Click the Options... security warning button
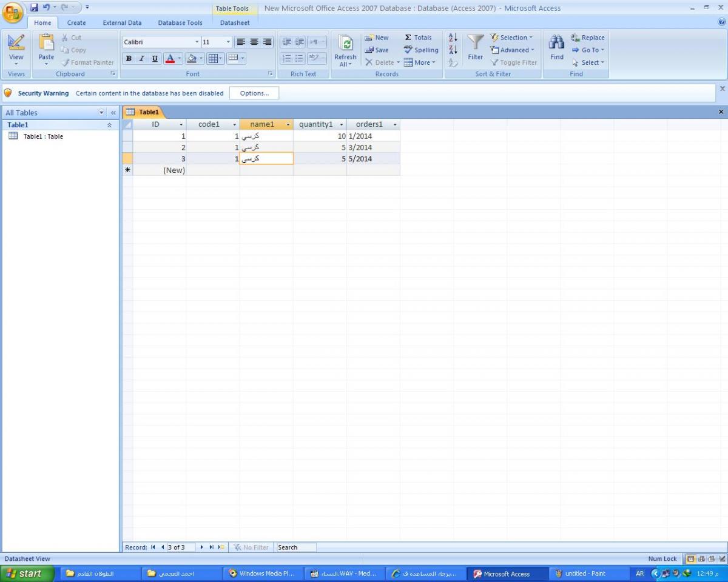 (x=254, y=93)
